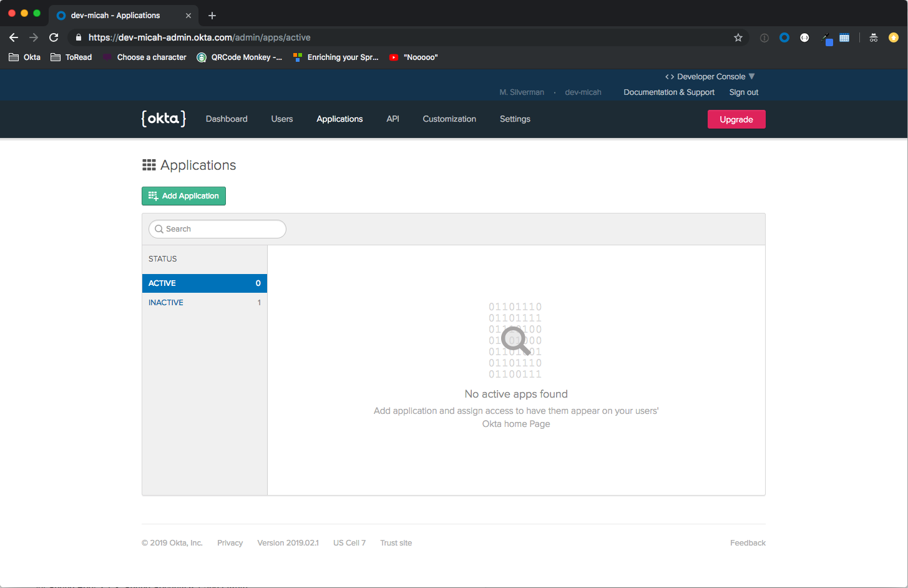Click the STATUS sidebar heading
Screen dimensions: 908x588
[162, 259]
